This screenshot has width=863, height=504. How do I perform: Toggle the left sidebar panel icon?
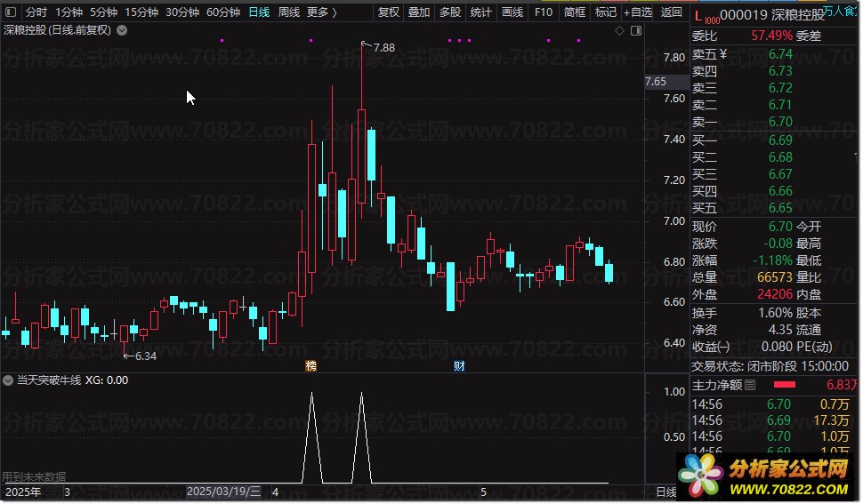click(11, 12)
